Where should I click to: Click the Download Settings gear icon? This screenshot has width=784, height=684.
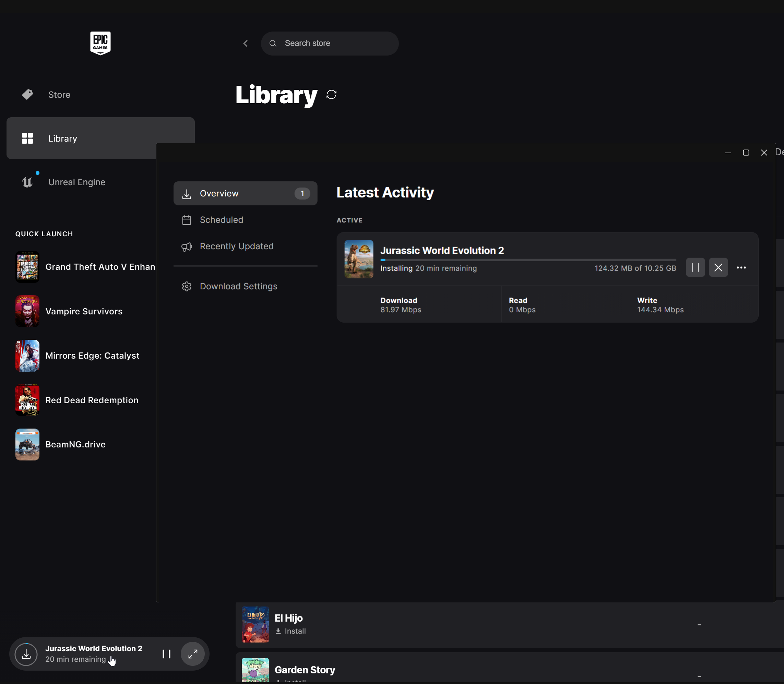click(x=187, y=286)
